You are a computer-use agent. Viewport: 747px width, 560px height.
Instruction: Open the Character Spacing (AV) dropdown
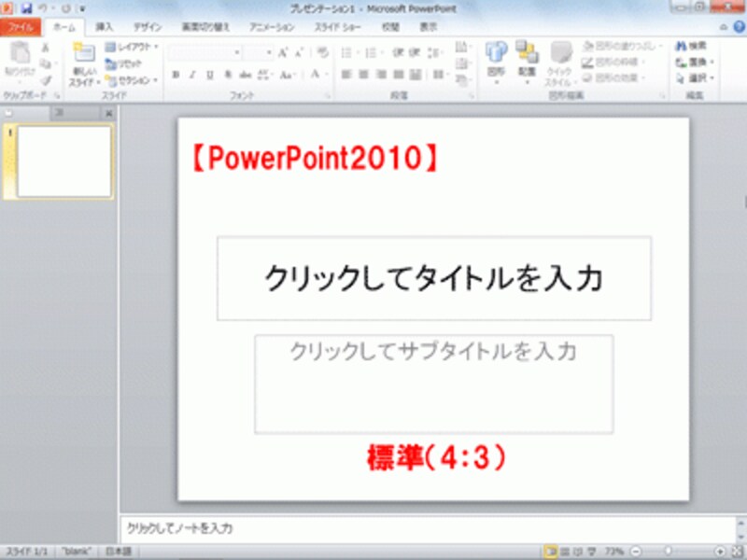coord(263,75)
